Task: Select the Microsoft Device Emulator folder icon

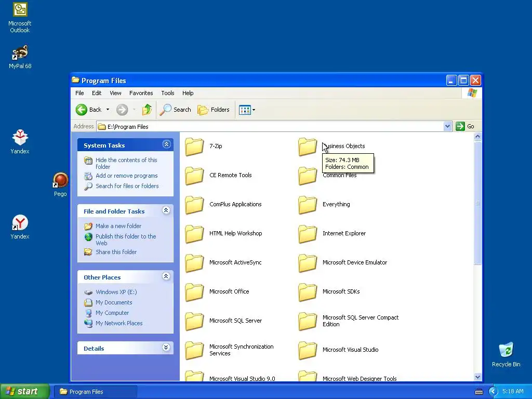Action: [308, 263]
